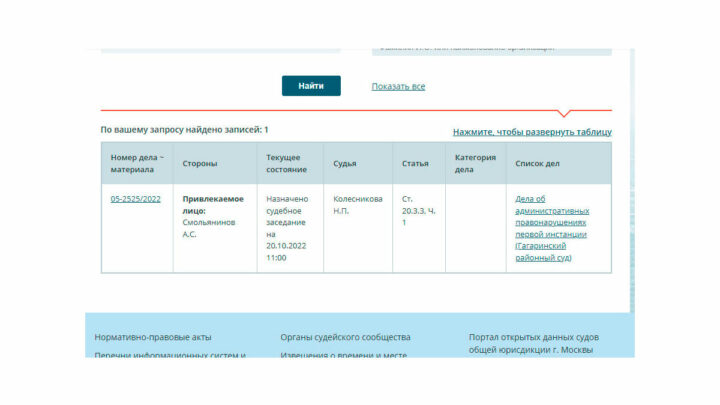Open case number 05-2525/2022

[x=135, y=199]
